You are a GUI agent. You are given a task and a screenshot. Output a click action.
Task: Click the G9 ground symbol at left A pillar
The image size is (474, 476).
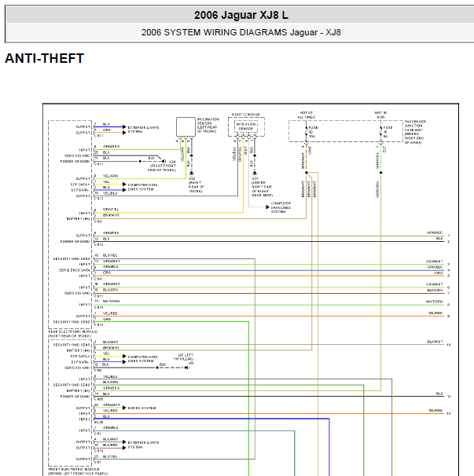[x=187, y=368]
